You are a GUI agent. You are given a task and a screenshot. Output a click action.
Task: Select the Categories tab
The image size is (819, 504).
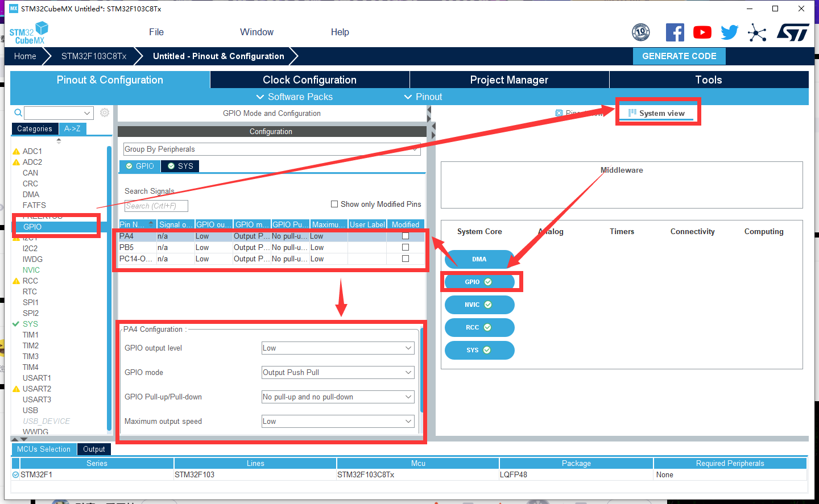(x=35, y=128)
